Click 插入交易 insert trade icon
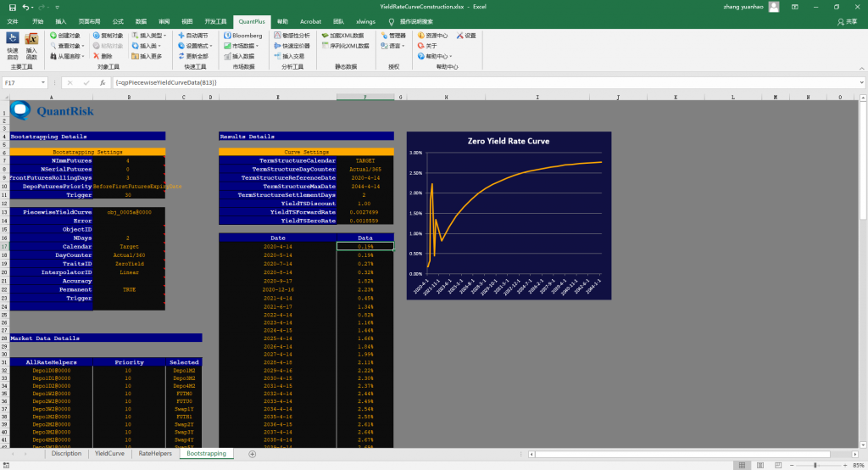 289,56
